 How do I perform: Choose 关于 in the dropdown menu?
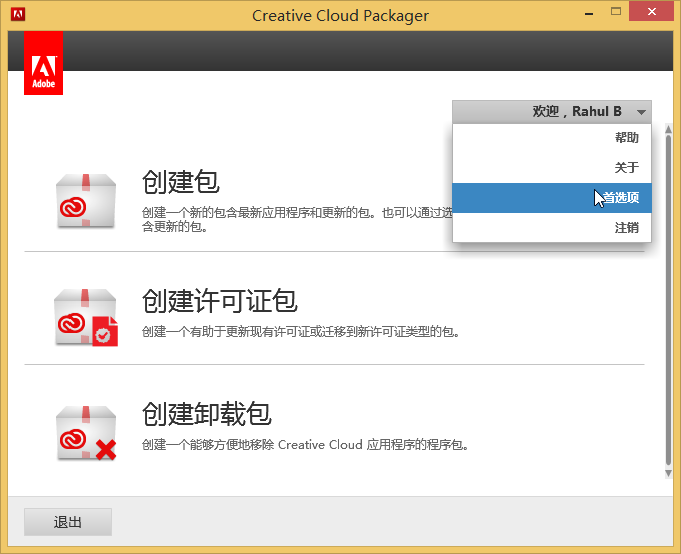click(x=626, y=168)
